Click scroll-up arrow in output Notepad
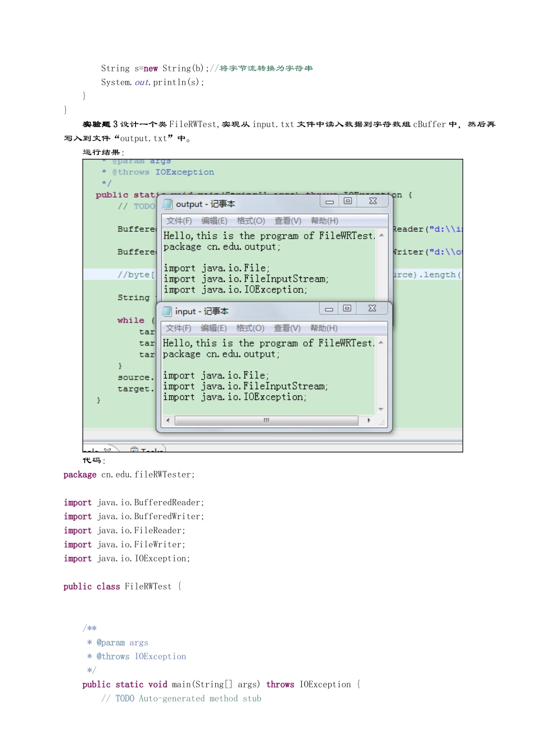Screen dimensions: 534x756 pyautogui.click(x=382, y=235)
